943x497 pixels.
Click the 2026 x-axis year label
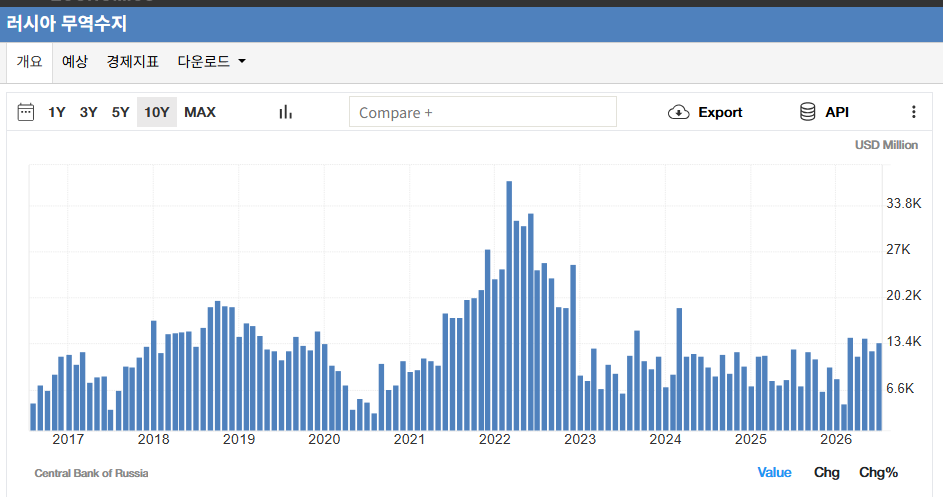[836, 439]
